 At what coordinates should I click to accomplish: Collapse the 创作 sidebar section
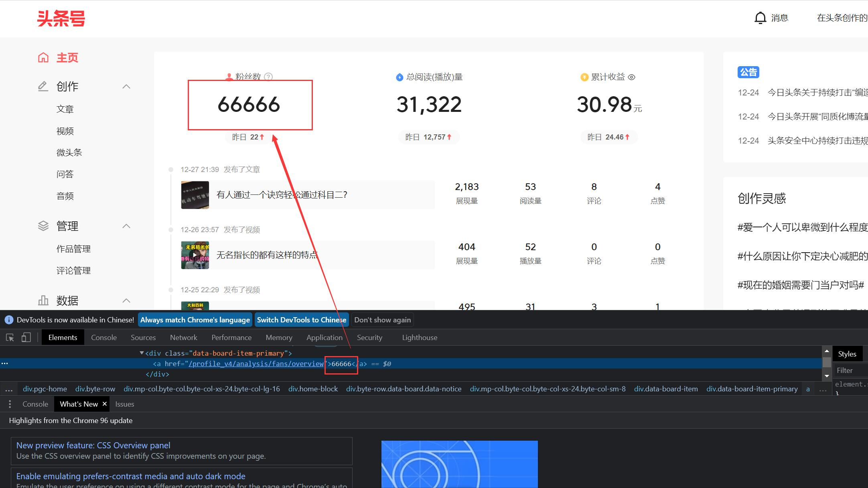tap(126, 87)
